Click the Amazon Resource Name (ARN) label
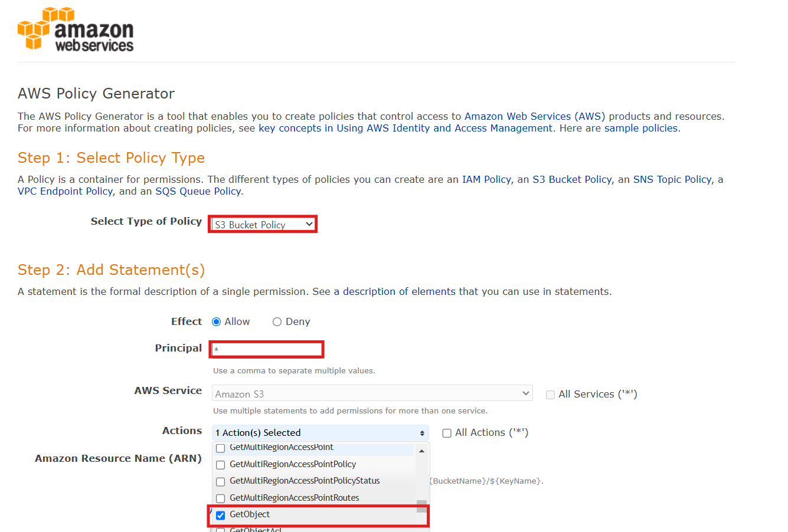This screenshot has height=532, width=788. pyautogui.click(x=118, y=458)
